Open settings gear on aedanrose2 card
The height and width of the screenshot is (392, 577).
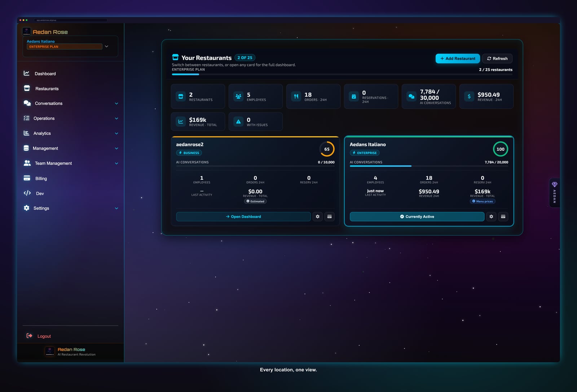click(317, 217)
